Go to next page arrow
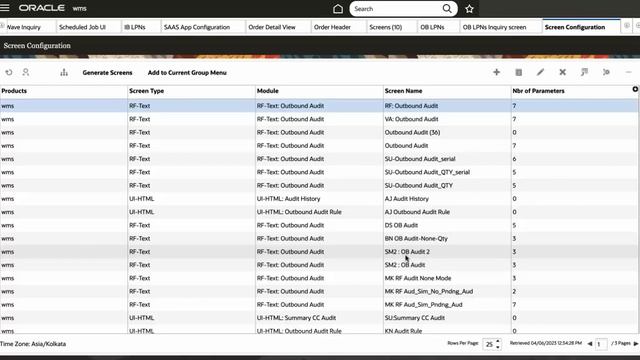 (636, 344)
